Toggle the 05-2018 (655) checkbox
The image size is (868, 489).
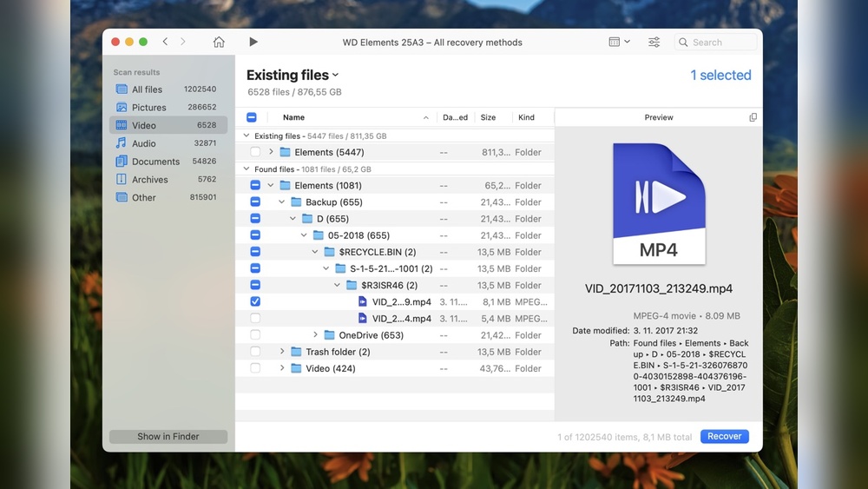(x=255, y=235)
